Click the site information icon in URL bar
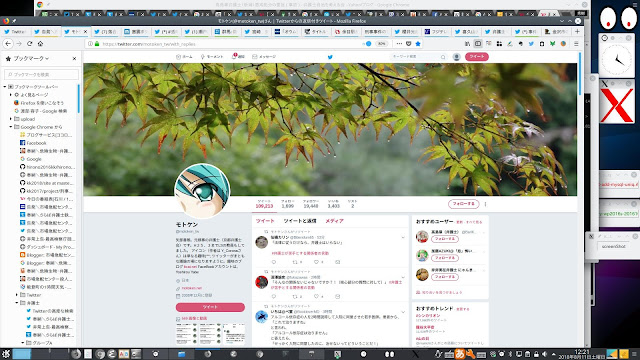This screenshot has width=640, height=360. [90, 44]
